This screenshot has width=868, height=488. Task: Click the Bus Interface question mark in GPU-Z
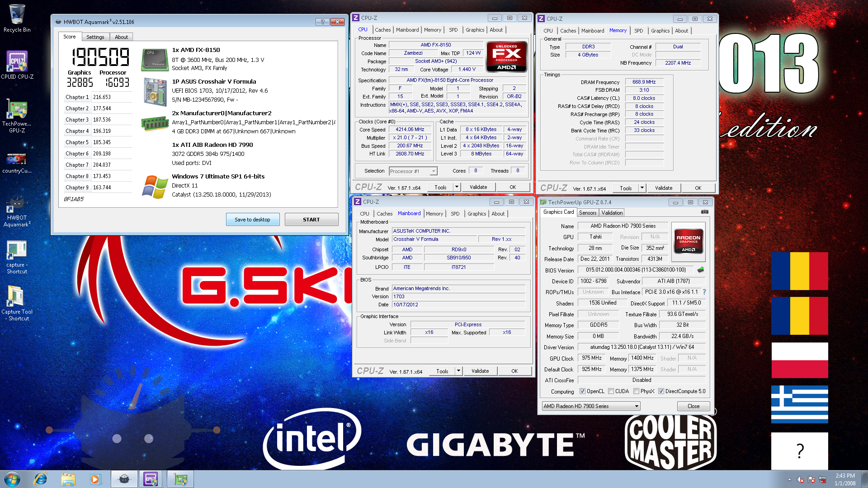pos(704,292)
